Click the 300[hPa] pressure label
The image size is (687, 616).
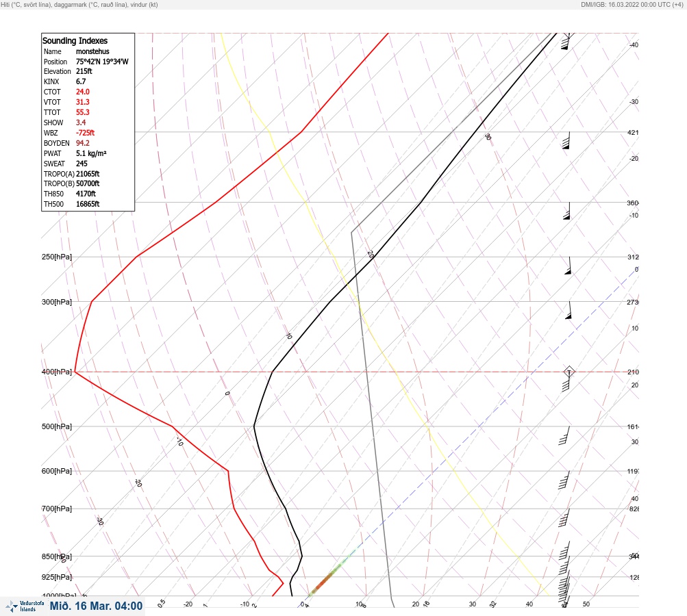57,302
